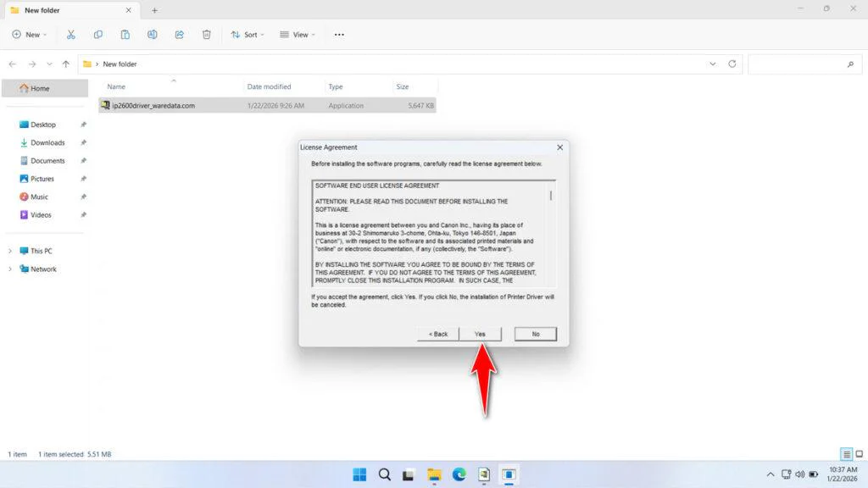
Task: Share the selected file via the Share icon
Action: click(179, 35)
